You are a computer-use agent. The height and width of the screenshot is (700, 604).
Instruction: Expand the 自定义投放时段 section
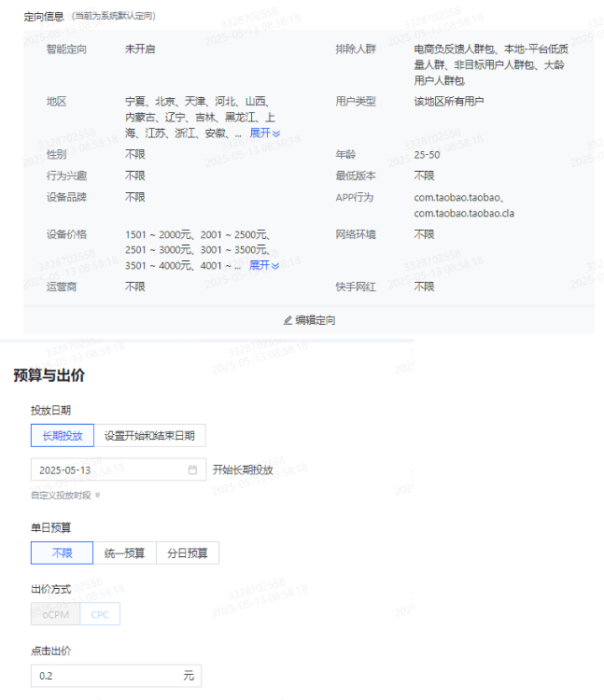(65, 495)
